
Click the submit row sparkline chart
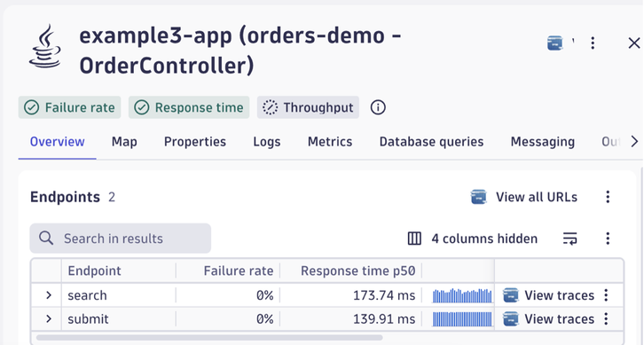[x=462, y=319]
